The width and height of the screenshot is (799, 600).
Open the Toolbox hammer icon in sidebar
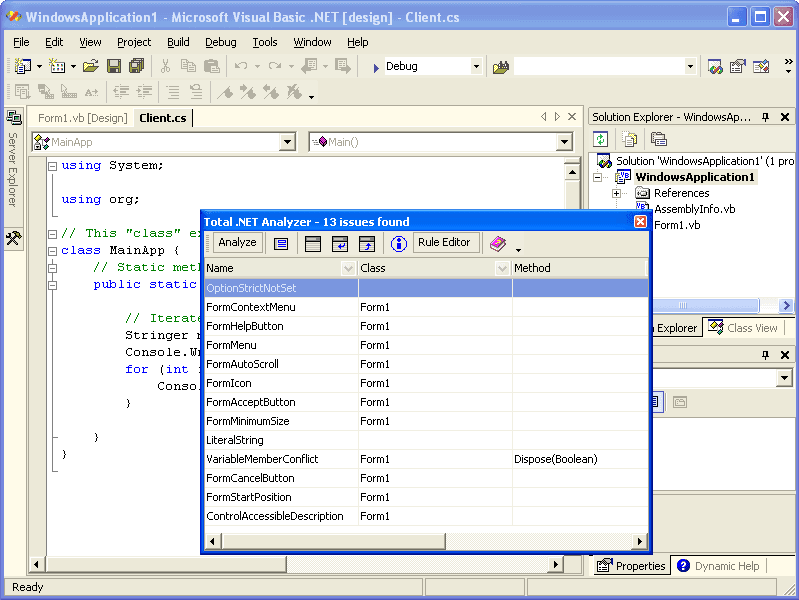tap(14, 238)
